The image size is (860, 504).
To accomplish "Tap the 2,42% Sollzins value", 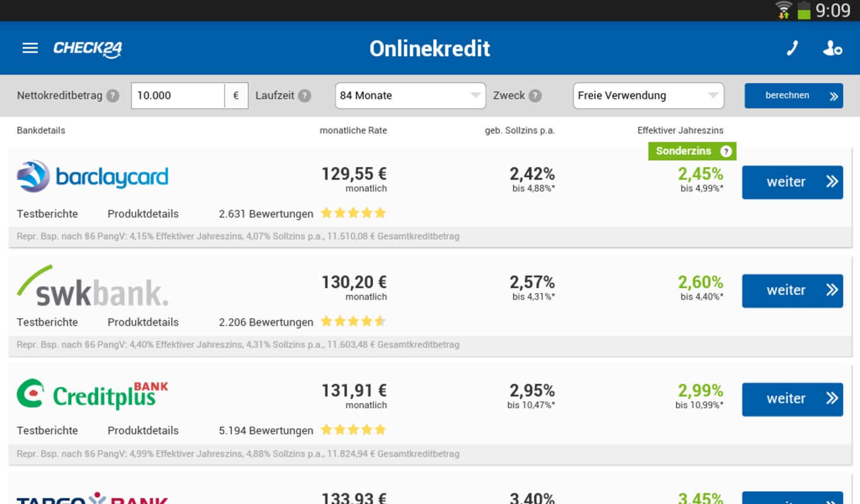I will tap(532, 174).
